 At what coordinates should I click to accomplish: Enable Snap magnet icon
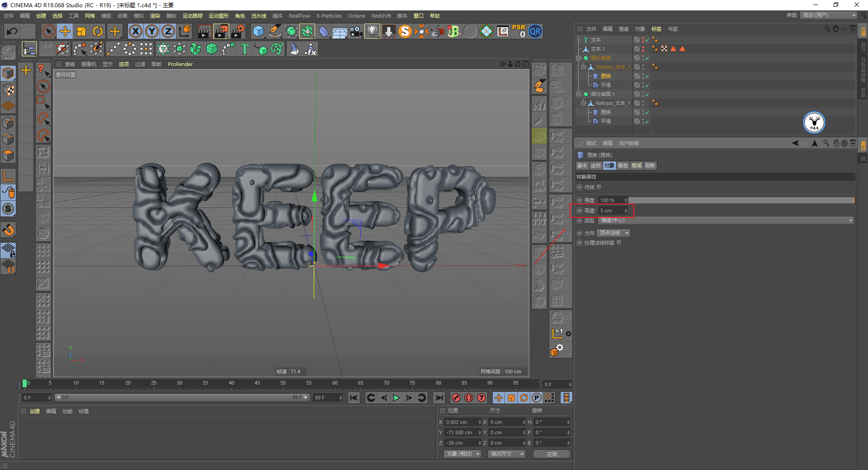9,230
